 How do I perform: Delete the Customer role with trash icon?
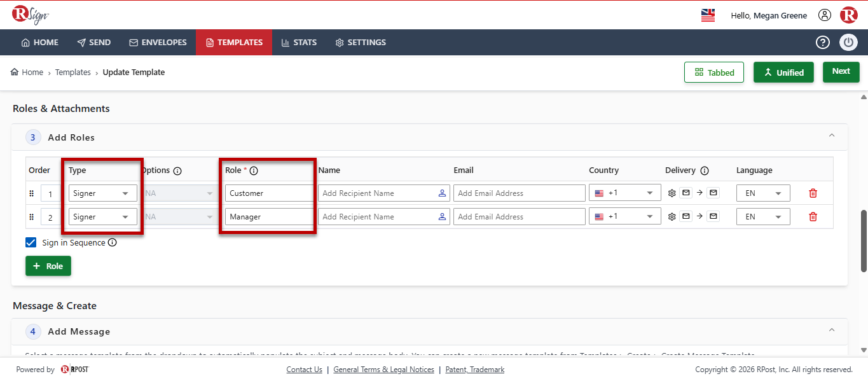813,193
